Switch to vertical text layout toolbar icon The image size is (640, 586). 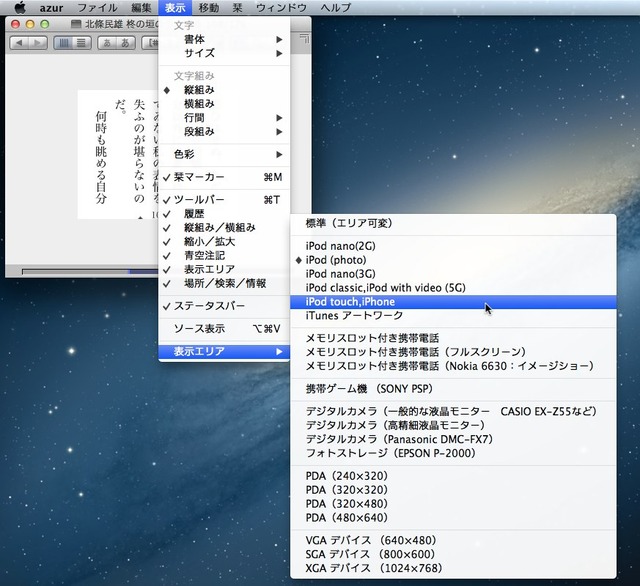point(63,43)
